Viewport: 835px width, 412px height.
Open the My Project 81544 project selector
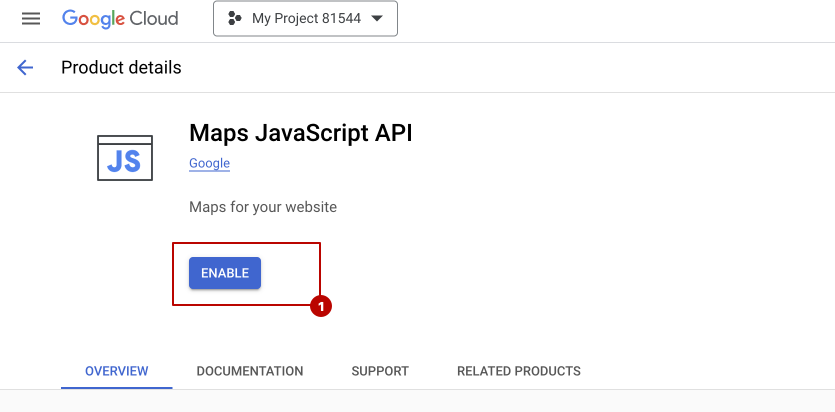(305, 19)
